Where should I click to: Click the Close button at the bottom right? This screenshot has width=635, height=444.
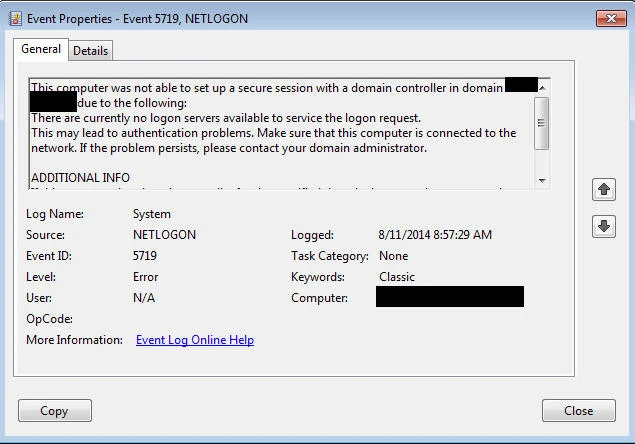[x=578, y=410]
